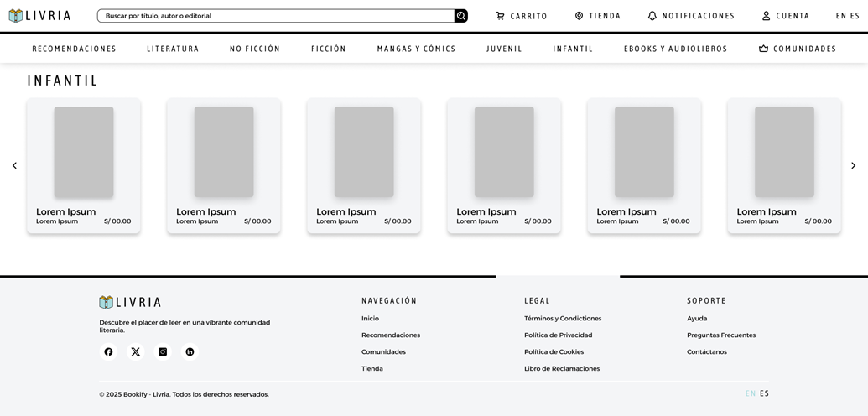
Task: Open Preguntas Frecuentes link
Action: (721, 335)
